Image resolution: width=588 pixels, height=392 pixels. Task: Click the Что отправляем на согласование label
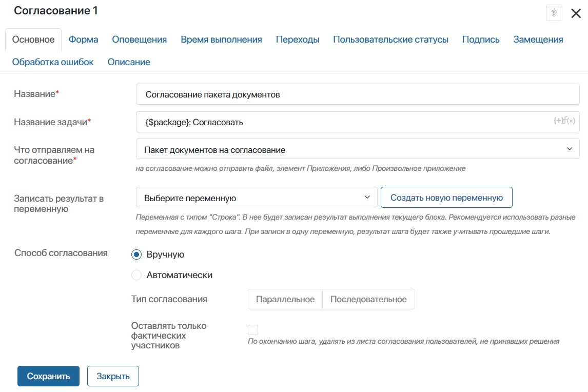[54, 155]
